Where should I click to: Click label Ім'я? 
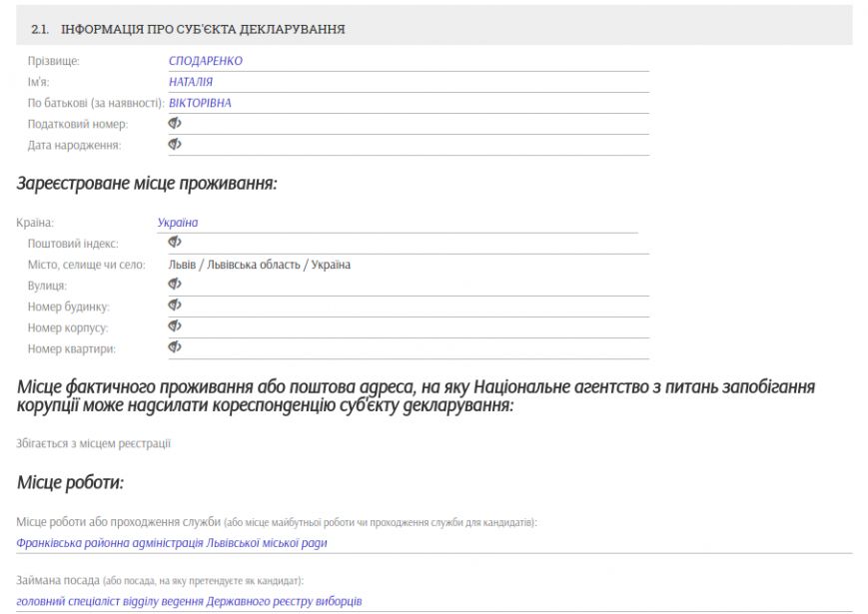38,82
